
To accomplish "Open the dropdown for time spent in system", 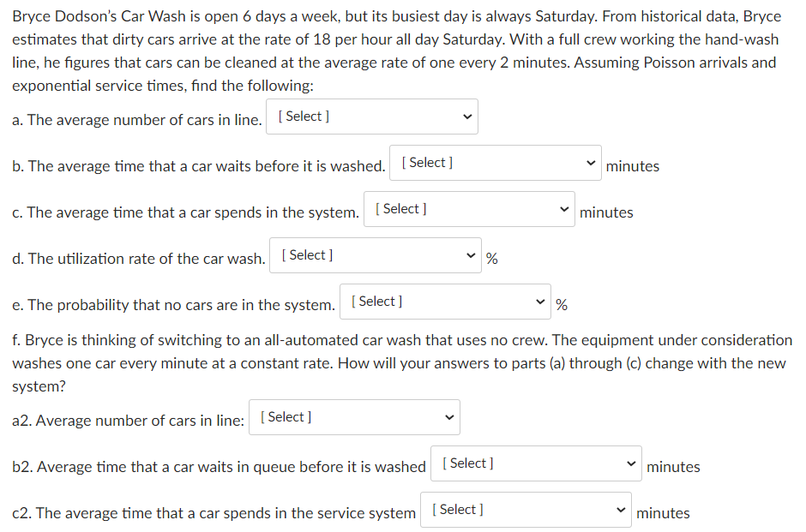I will [x=468, y=208].
